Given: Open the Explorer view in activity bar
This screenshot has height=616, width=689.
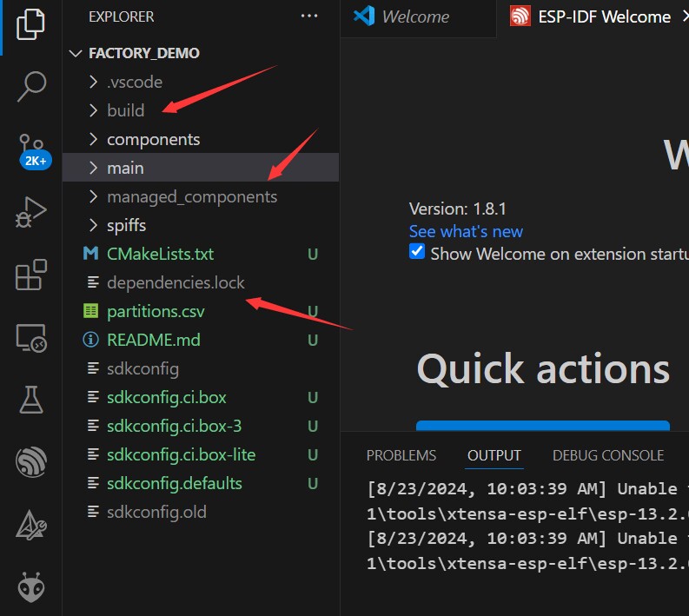Looking at the screenshot, I should pyautogui.click(x=30, y=24).
